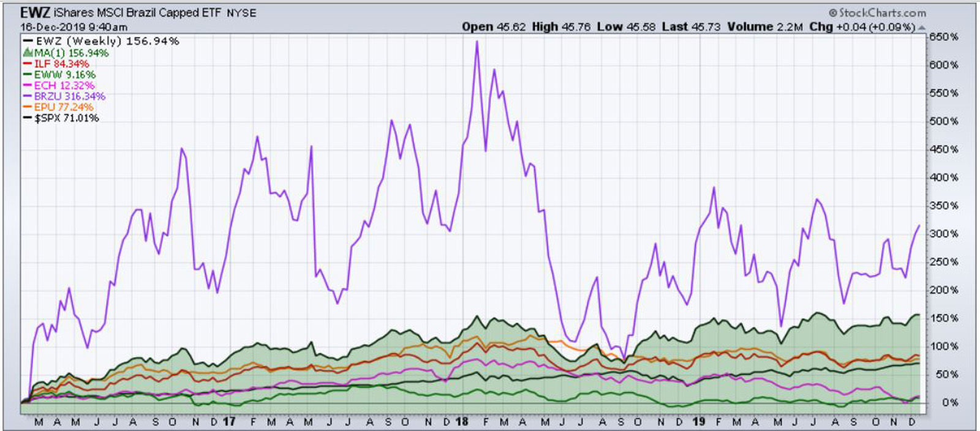Click the NYSE exchange label
Screen dimensions: 980x431
(241, 13)
